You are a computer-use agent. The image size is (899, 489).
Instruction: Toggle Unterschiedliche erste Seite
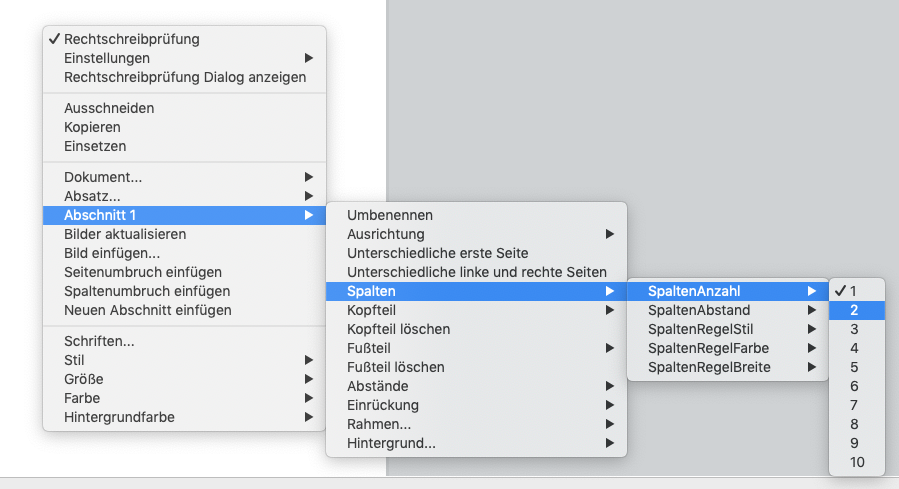(437, 253)
